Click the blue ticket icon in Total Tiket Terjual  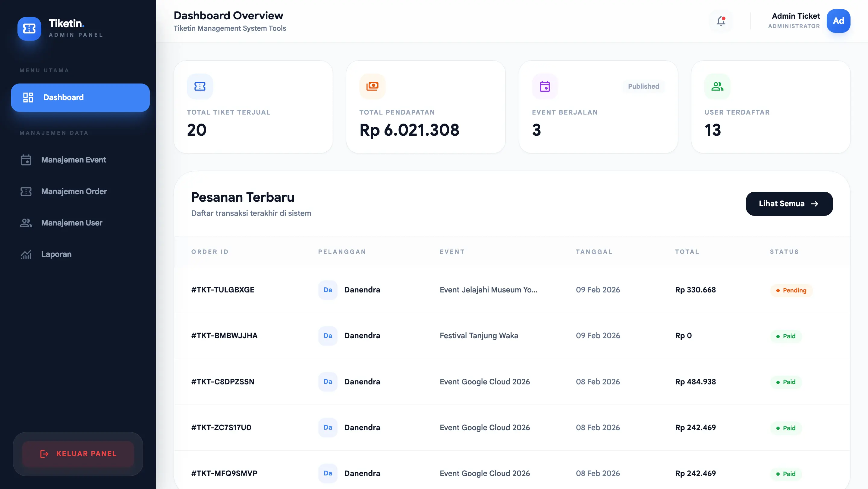pyautogui.click(x=200, y=87)
